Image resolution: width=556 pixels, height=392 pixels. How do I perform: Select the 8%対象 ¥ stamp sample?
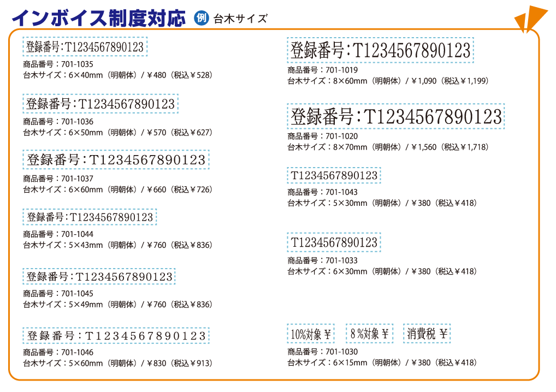coord(369,334)
